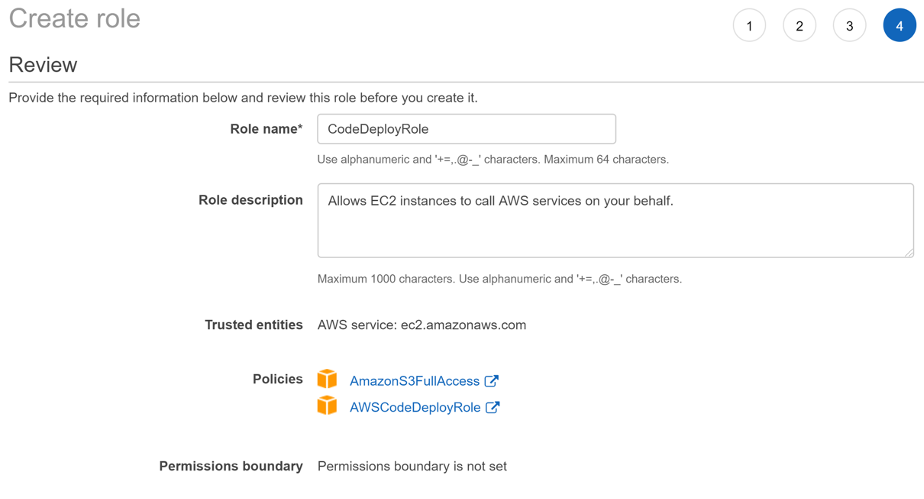Click the orange cube icon for AWSCodeDeployRole
The height and width of the screenshot is (499, 924).
[x=327, y=405]
